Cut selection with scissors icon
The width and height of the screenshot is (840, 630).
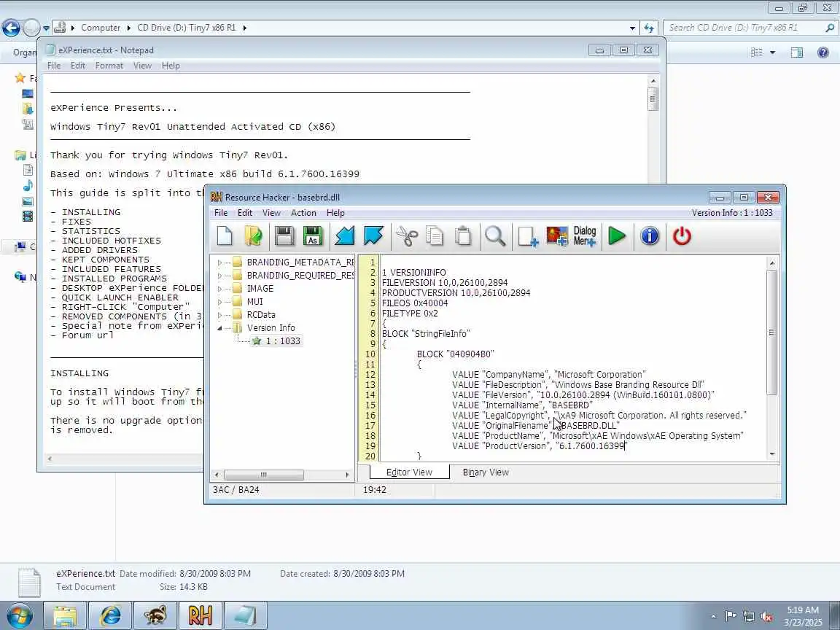coord(407,236)
